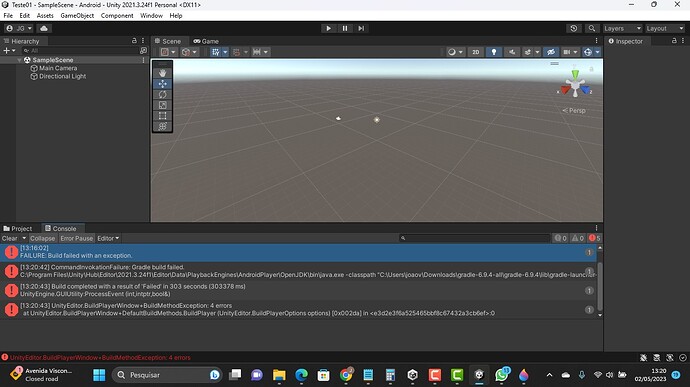Open the File menu

8,15
